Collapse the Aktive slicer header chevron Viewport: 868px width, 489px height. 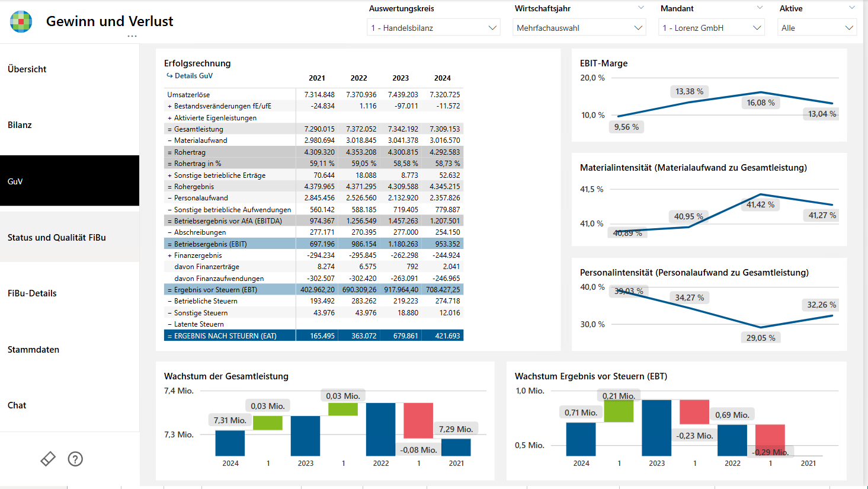click(852, 8)
